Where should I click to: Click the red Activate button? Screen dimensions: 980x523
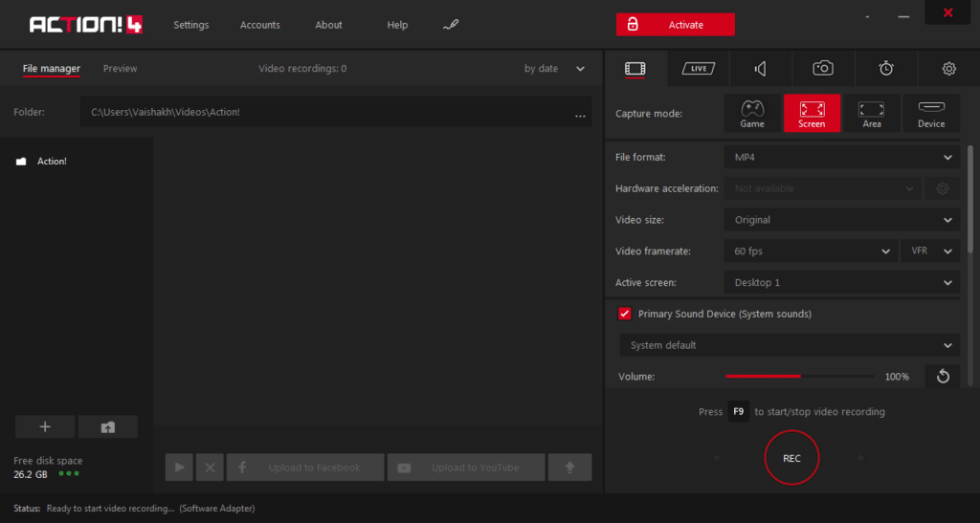click(676, 25)
